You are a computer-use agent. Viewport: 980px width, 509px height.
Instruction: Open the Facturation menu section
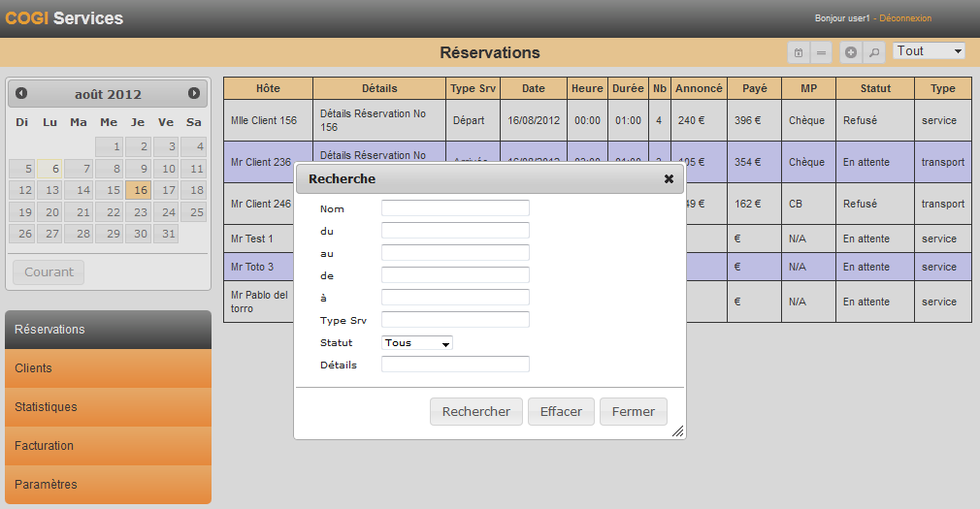[x=108, y=446]
